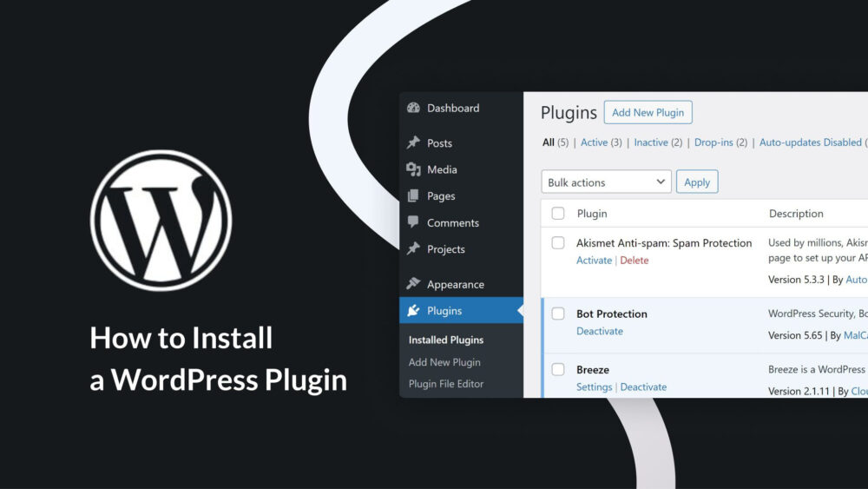The width and height of the screenshot is (868, 489).
Task: Click 'Version 5.3.3' text
Action: pos(796,280)
